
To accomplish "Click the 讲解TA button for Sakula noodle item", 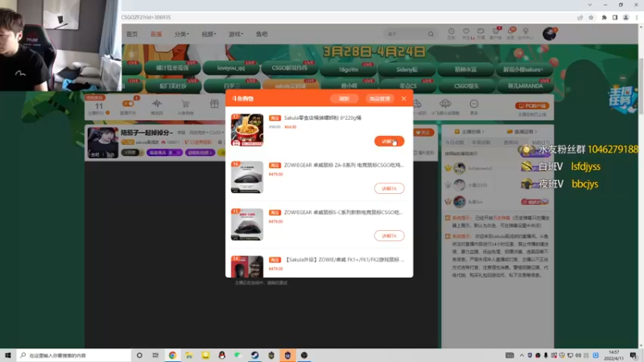I will click(x=389, y=142).
